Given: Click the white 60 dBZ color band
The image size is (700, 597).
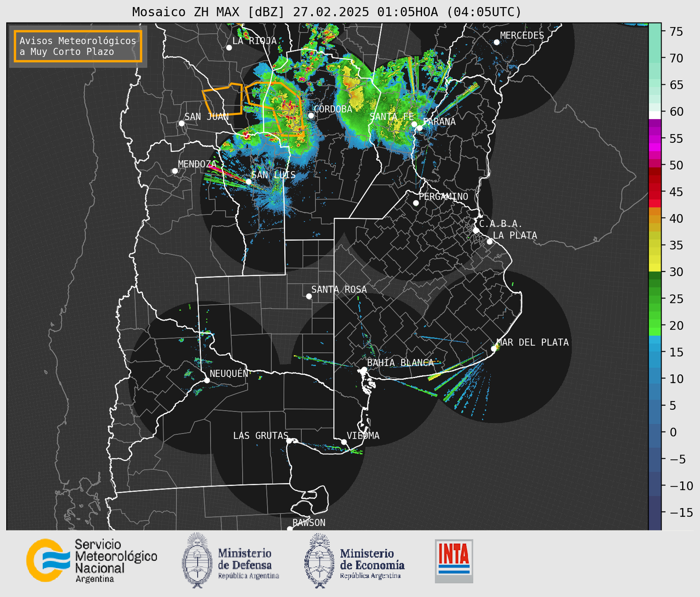Looking at the screenshot, I should click(x=654, y=115).
